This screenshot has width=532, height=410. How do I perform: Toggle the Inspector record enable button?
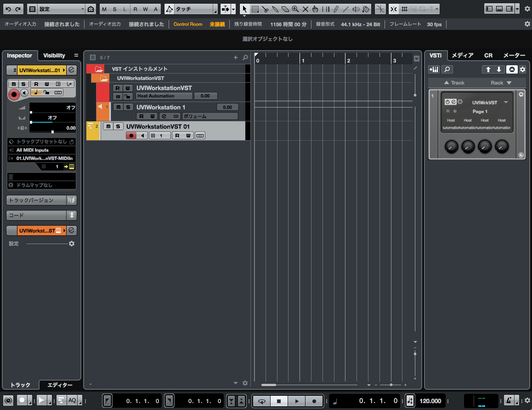[x=14, y=94]
